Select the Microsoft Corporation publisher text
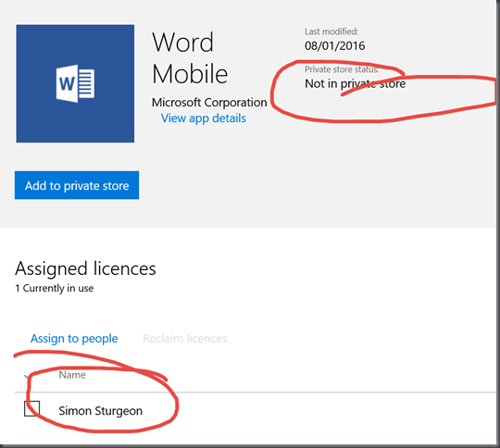The width and height of the screenshot is (500, 448). [x=209, y=103]
